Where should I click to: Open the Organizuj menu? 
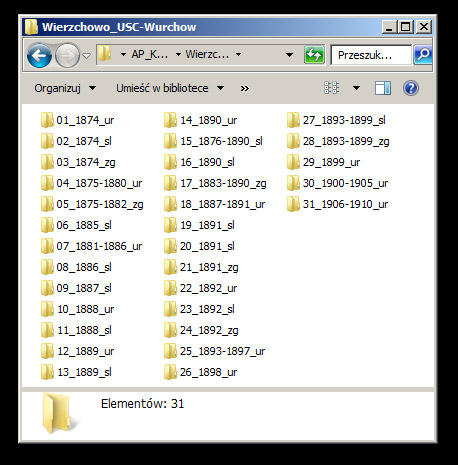click(65, 88)
